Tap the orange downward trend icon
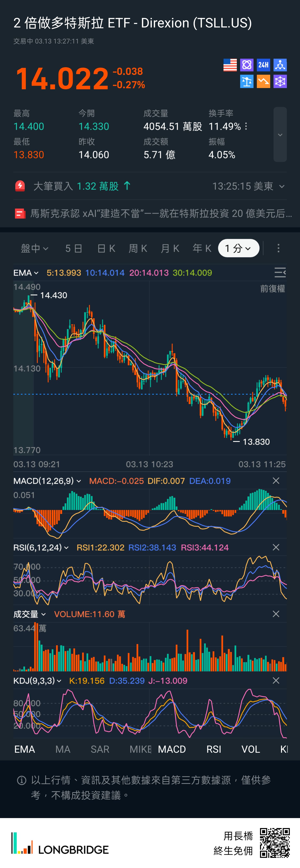 click(x=263, y=82)
